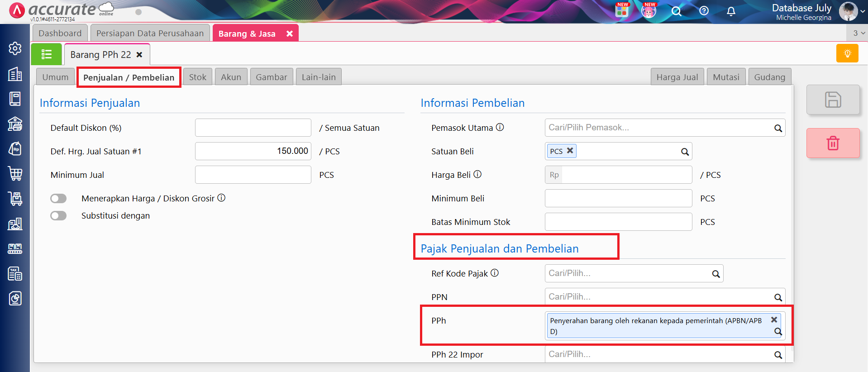Screen dimensions: 868x372
Task: Open the Satuan Beli unit picker
Action: (x=618, y=151)
